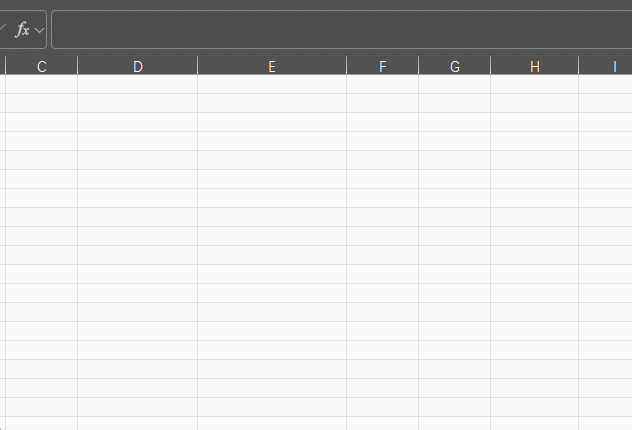Select the topmost visible cell in column C

coord(42,84)
